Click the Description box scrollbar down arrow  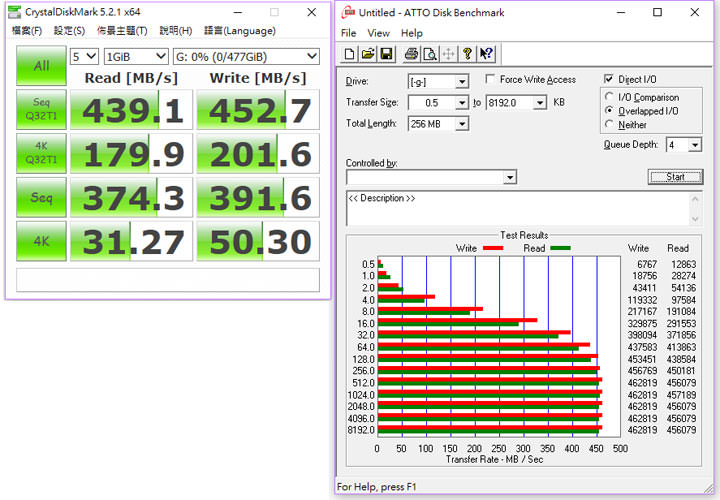[x=695, y=219]
